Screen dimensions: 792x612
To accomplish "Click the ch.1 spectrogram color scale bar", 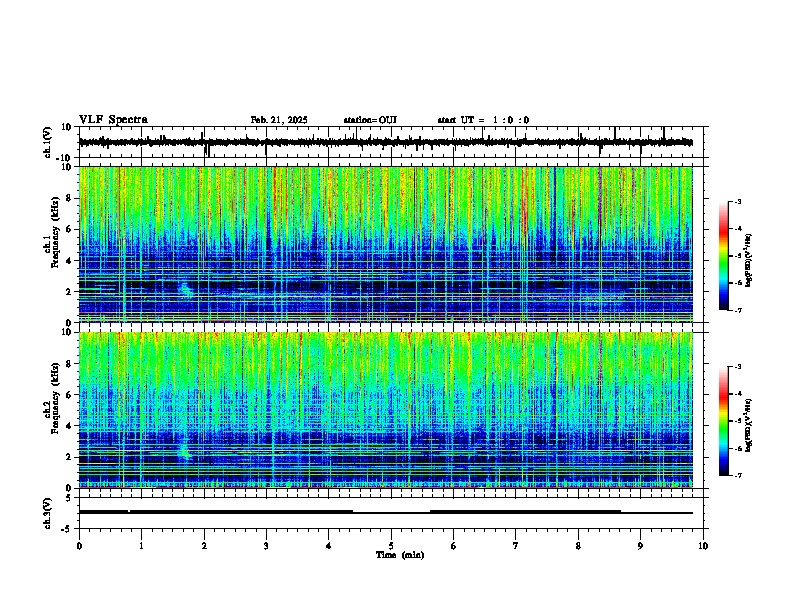I will (x=723, y=256).
